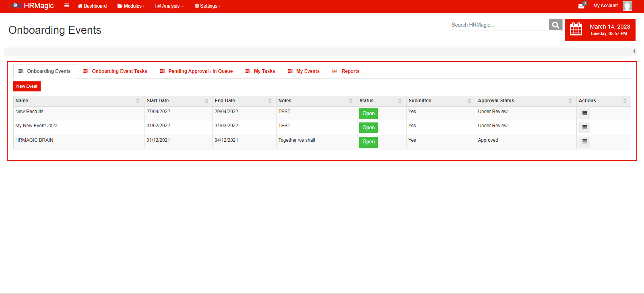Click the hamburger menu icon

pyautogui.click(x=67, y=6)
